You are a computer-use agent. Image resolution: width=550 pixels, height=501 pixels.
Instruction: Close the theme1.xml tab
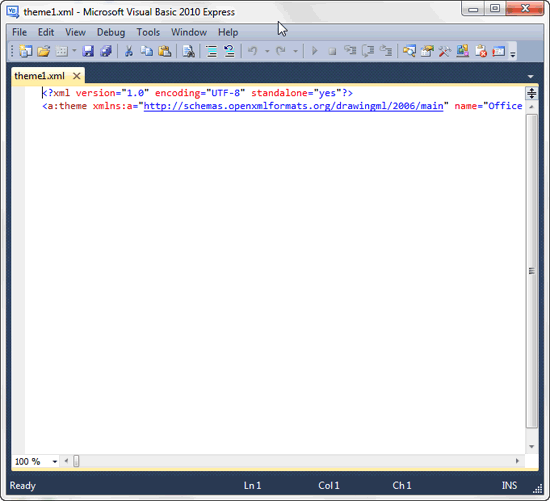pyautogui.click(x=76, y=76)
